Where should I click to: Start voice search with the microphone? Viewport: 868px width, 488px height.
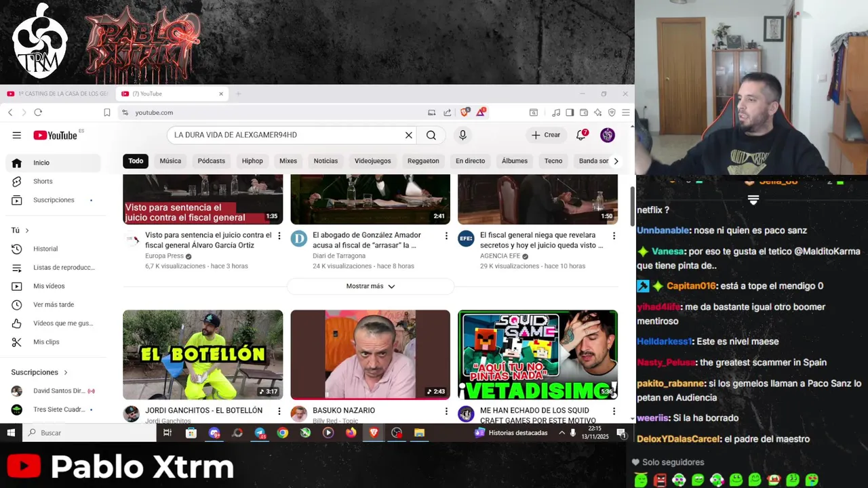[462, 135]
